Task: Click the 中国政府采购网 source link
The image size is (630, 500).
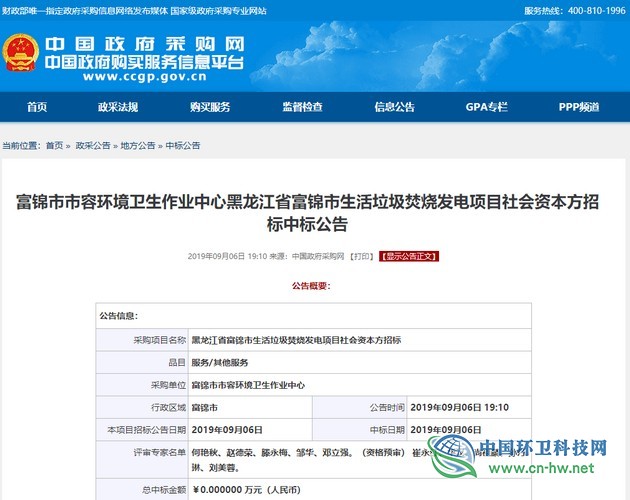Action: click(x=318, y=256)
